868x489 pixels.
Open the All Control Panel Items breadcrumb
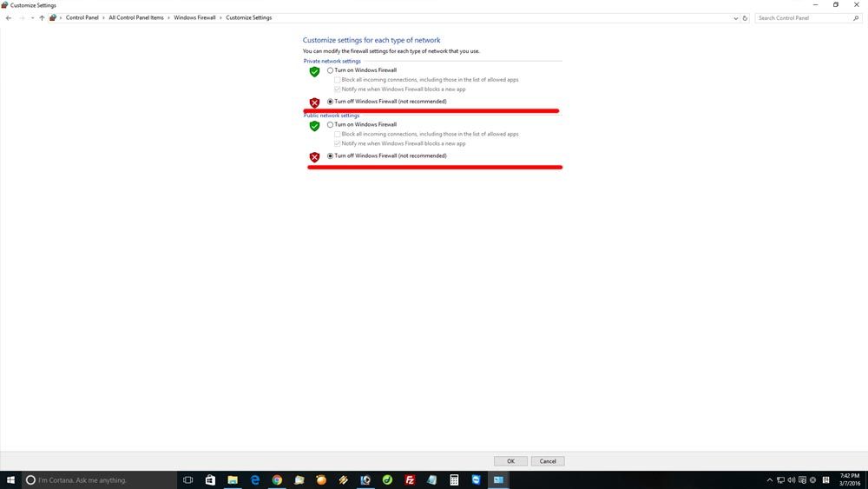point(136,17)
